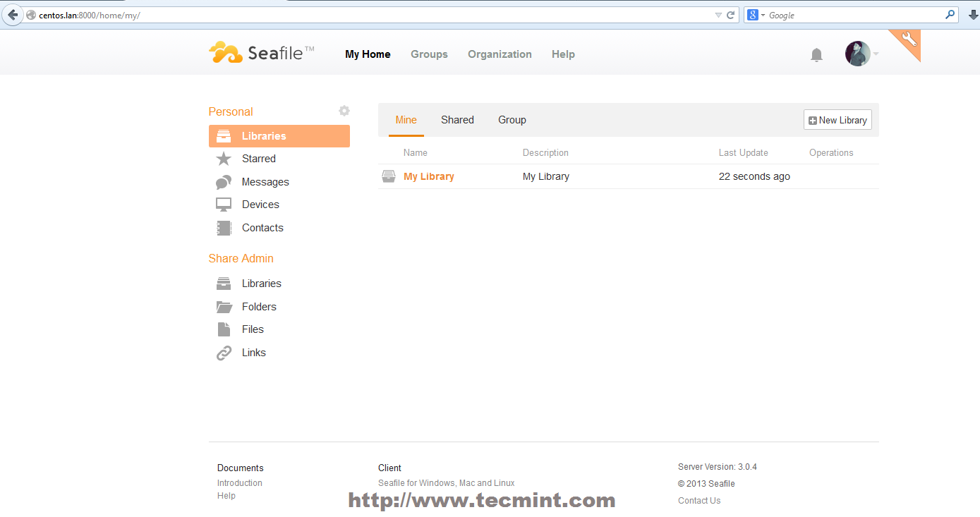This screenshot has height=517, width=980.
Task: Open Devices in the sidebar
Action: [x=260, y=205]
